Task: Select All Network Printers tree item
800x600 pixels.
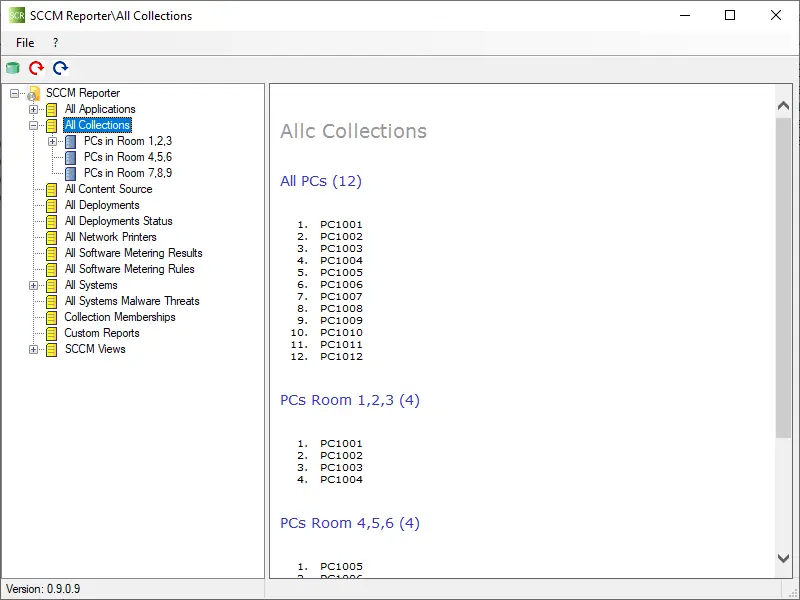Action: (x=111, y=237)
